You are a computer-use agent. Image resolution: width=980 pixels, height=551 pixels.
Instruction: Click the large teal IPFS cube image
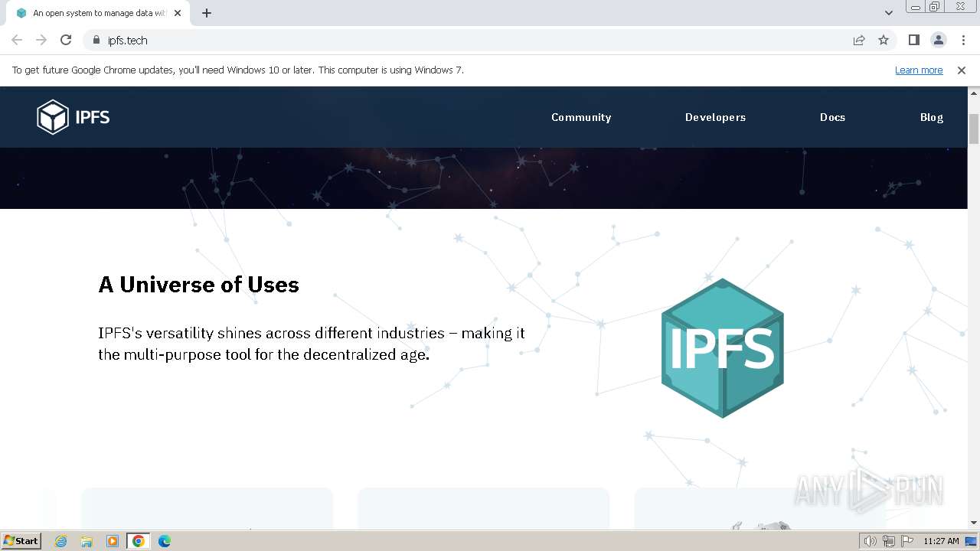(x=722, y=348)
